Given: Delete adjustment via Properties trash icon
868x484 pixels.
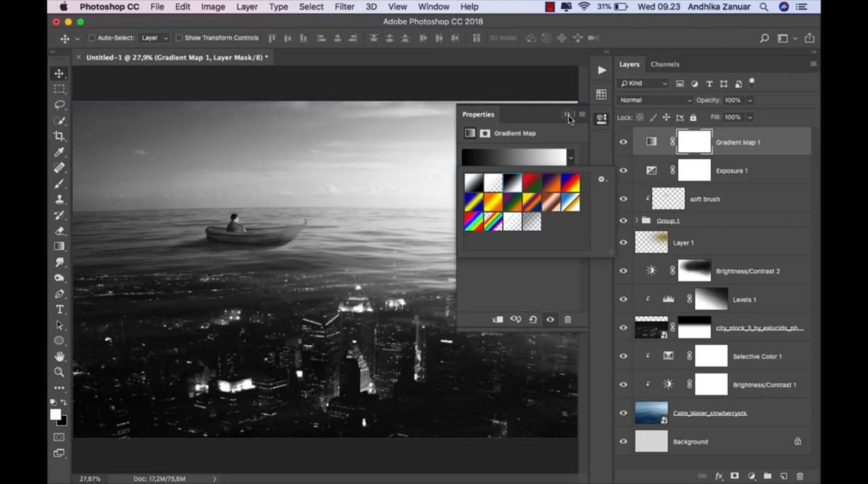Looking at the screenshot, I should (568, 320).
